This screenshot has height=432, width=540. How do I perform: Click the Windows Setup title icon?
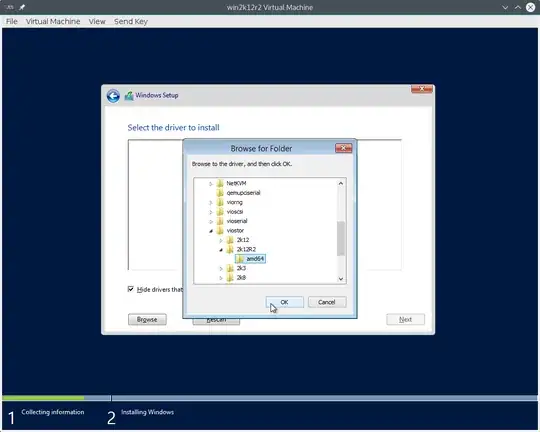pos(129,96)
